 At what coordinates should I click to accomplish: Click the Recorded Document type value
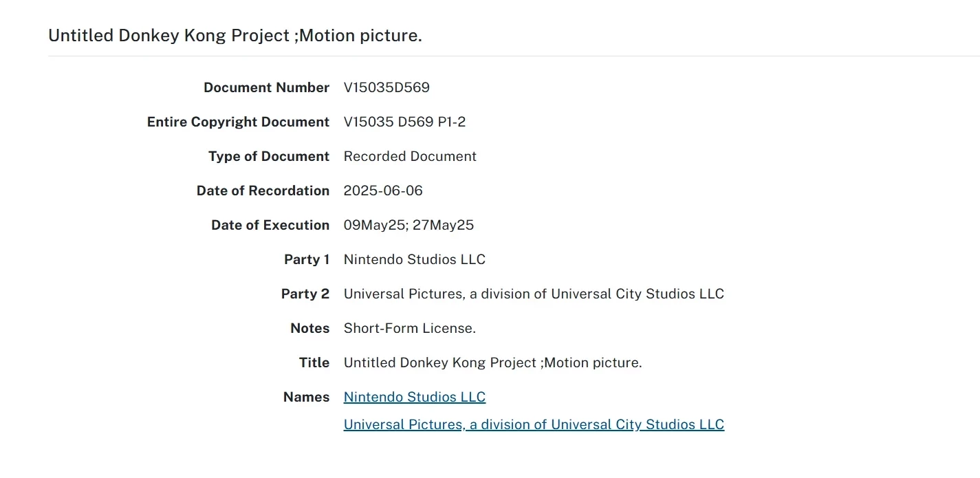click(x=410, y=156)
